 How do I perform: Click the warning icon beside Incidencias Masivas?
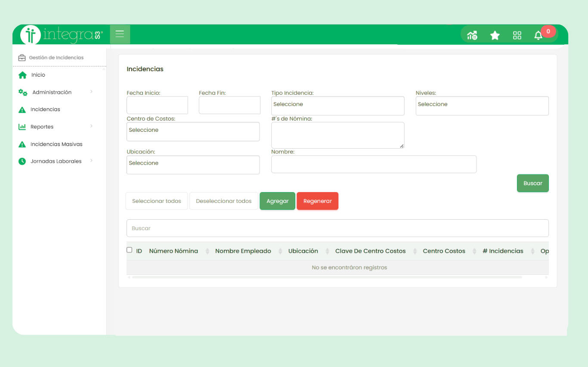[22, 144]
